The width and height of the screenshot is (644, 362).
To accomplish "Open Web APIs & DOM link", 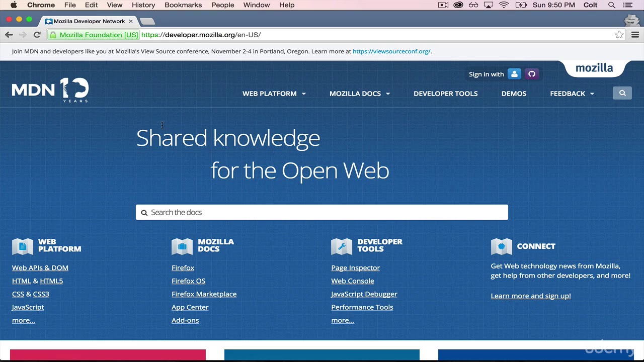I will pyautogui.click(x=40, y=268).
